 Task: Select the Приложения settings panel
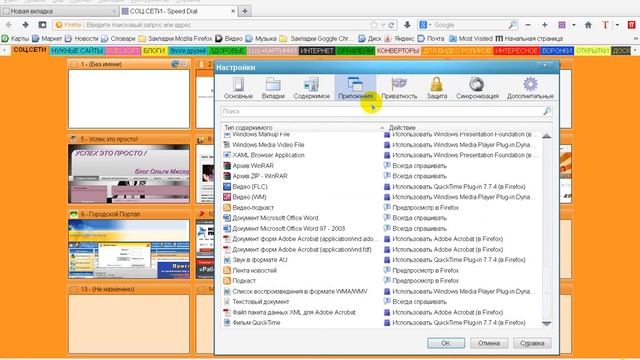pos(355,88)
